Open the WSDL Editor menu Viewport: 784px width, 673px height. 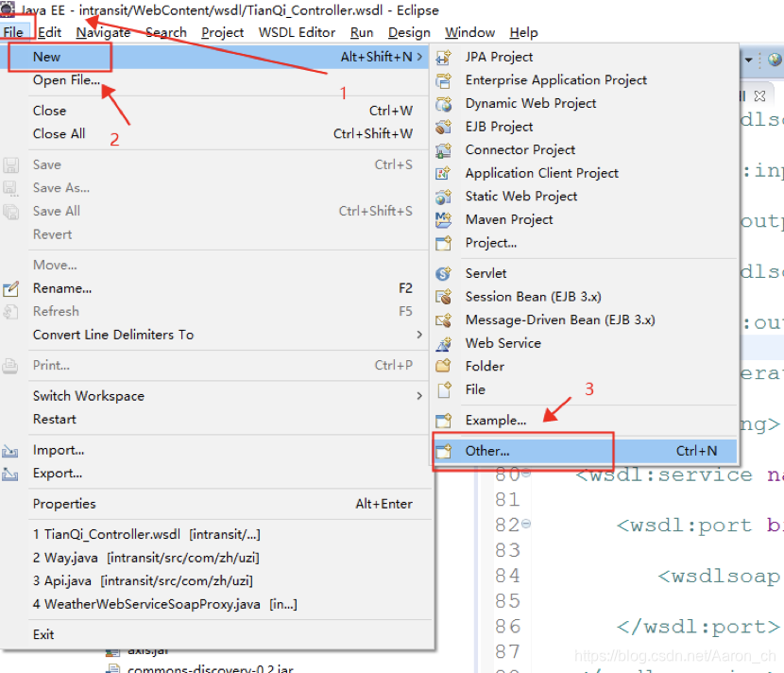297,32
